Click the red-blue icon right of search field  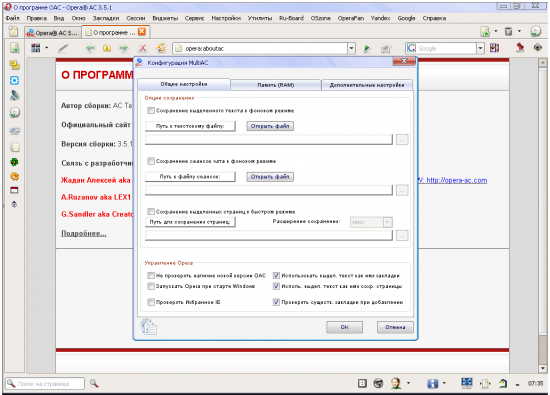click(x=494, y=48)
